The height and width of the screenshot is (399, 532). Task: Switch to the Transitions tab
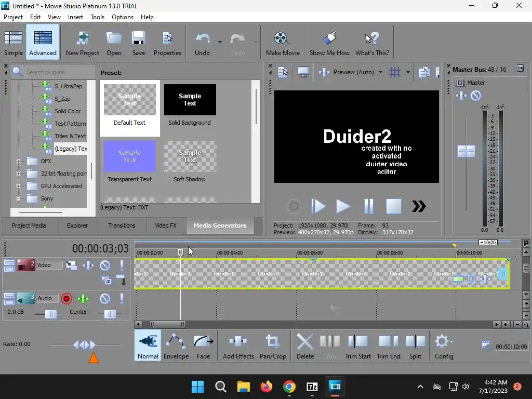tap(122, 225)
